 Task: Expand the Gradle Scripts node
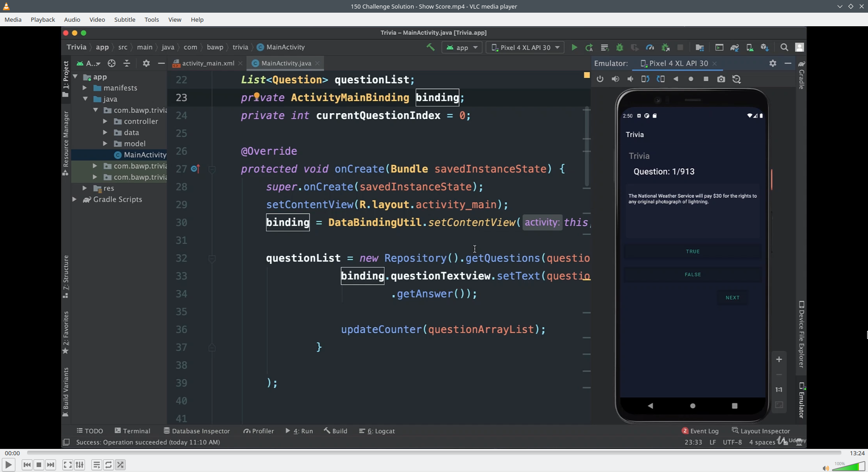(75, 200)
